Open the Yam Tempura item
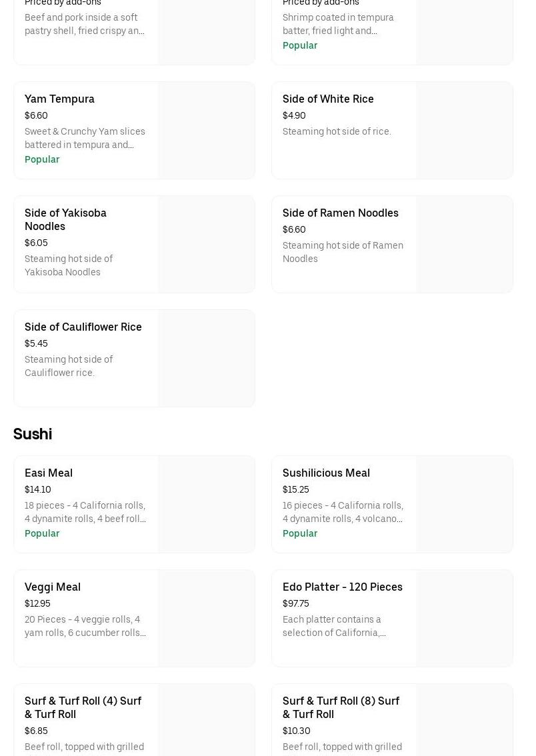This screenshot has height=756, width=536. click(x=59, y=99)
